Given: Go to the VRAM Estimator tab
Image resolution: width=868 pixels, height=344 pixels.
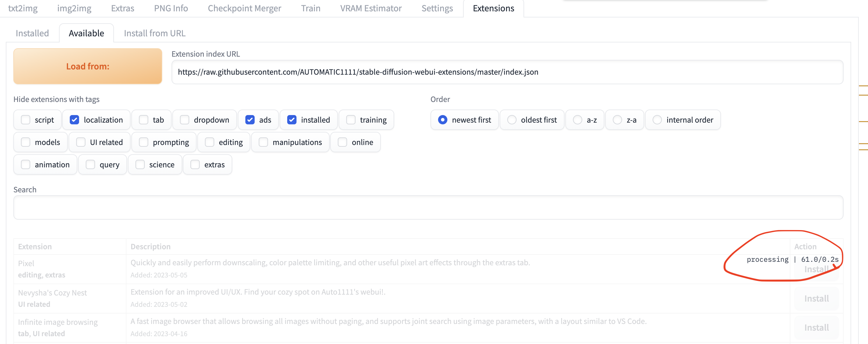Looking at the screenshot, I should coord(371,8).
